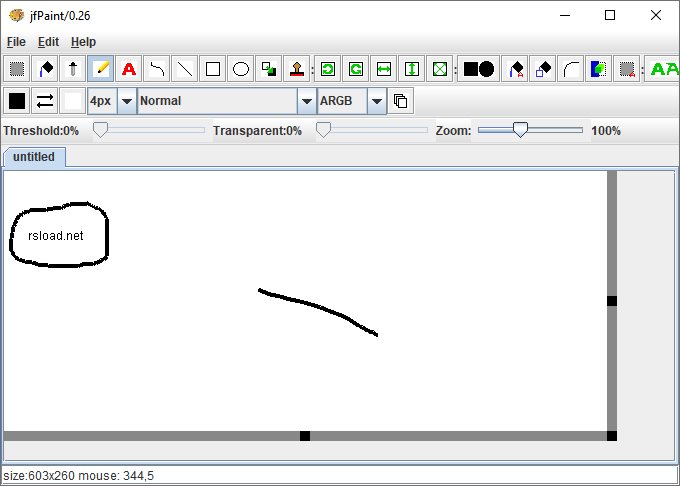Flip the image vertically
Image resolution: width=680 pixels, height=486 pixels.
pos(412,69)
